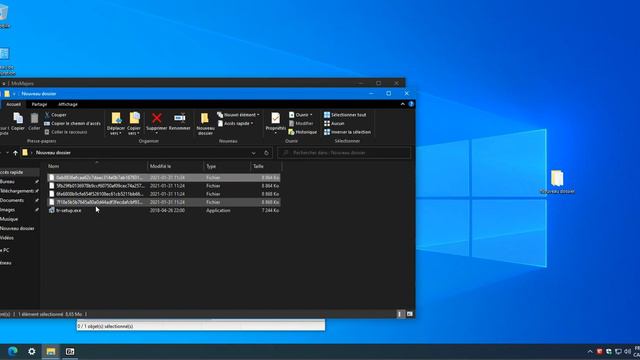This screenshot has width=640, height=360.
Task: Click Copier le chemin d'accès
Action: pyautogui.click(x=72, y=123)
